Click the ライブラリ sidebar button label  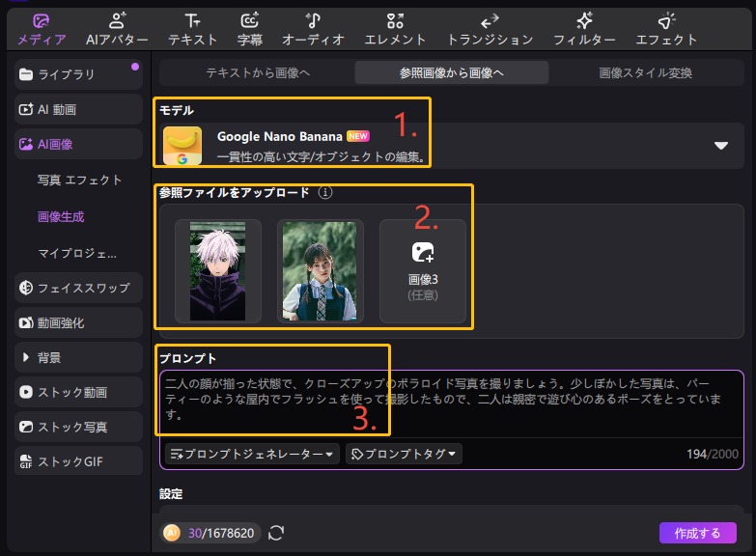(x=66, y=74)
